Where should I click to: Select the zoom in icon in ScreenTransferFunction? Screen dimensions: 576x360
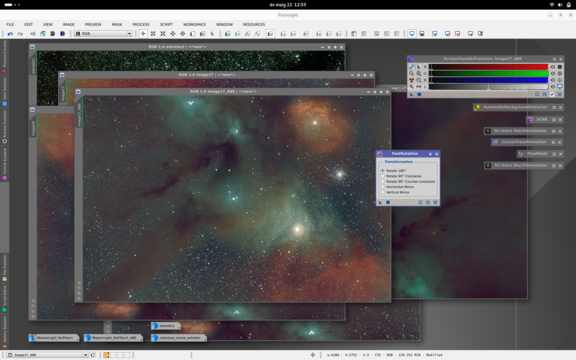click(x=418, y=73)
